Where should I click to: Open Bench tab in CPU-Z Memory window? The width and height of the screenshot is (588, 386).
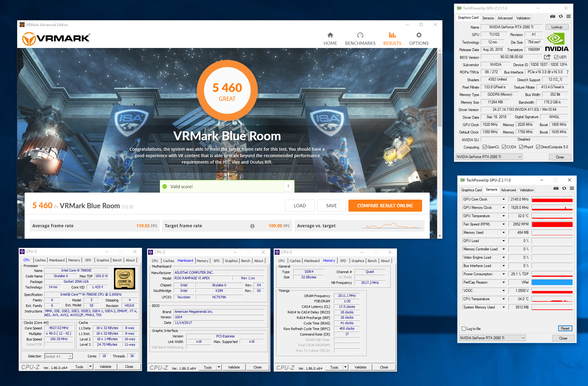(372, 261)
